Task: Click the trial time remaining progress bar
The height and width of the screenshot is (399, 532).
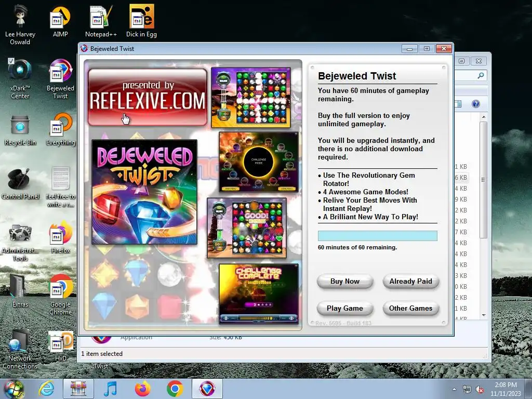Action: 377,236
